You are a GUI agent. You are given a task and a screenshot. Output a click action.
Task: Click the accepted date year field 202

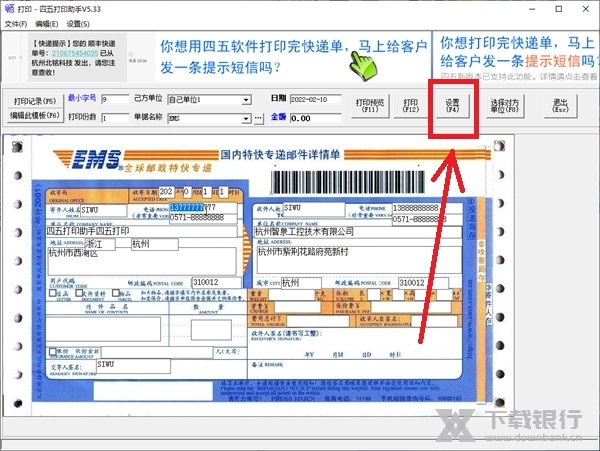click(166, 192)
